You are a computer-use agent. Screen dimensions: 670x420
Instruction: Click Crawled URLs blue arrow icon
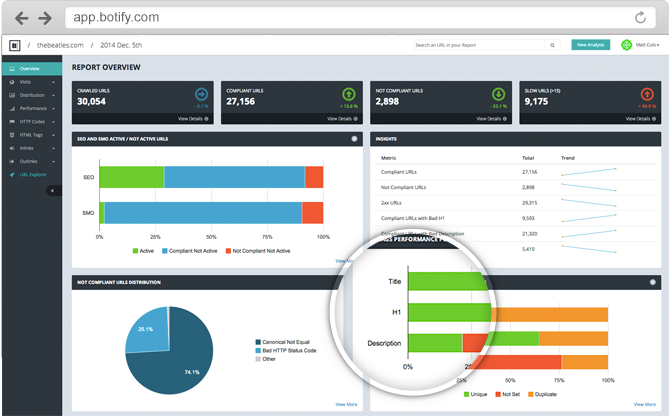click(x=201, y=94)
